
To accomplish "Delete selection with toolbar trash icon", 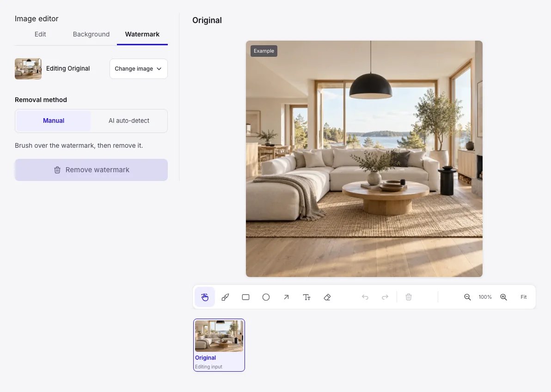I will [x=409, y=297].
